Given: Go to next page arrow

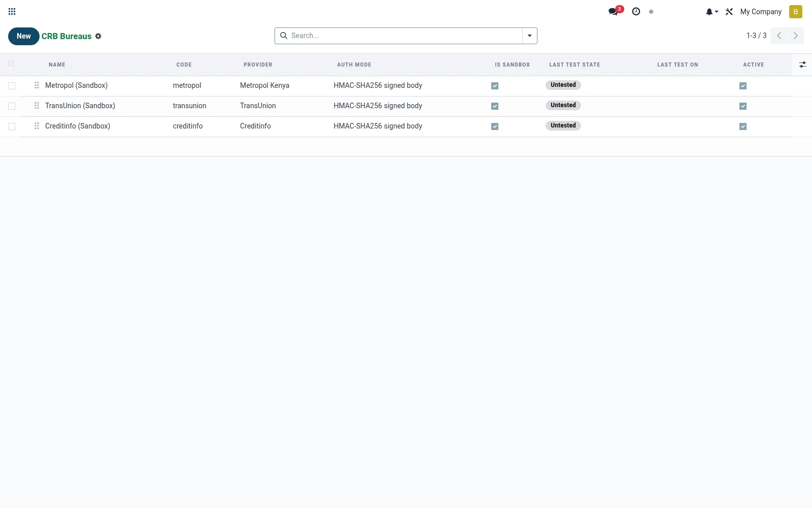Looking at the screenshot, I should coord(795,36).
